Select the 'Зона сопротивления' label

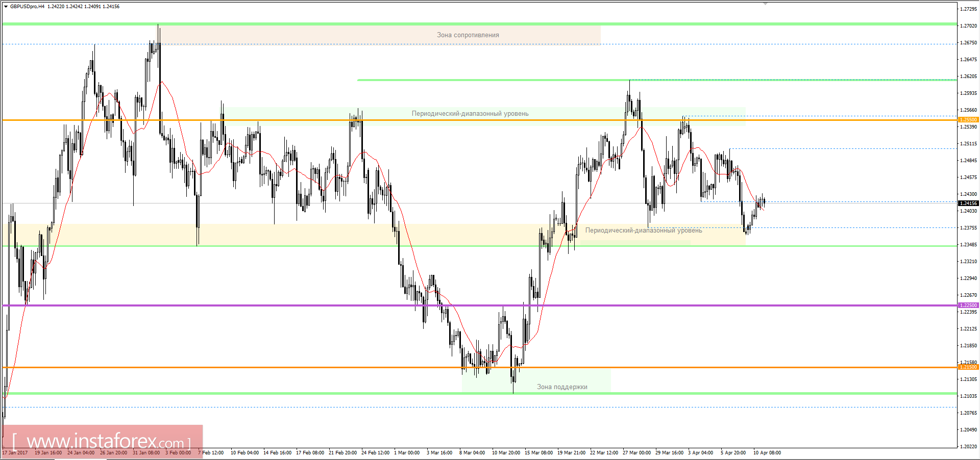tap(468, 35)
